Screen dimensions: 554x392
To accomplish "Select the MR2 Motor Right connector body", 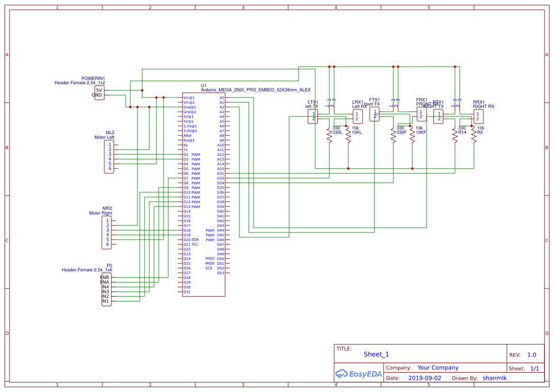I will pyautogui.click(x=107, y=232).
